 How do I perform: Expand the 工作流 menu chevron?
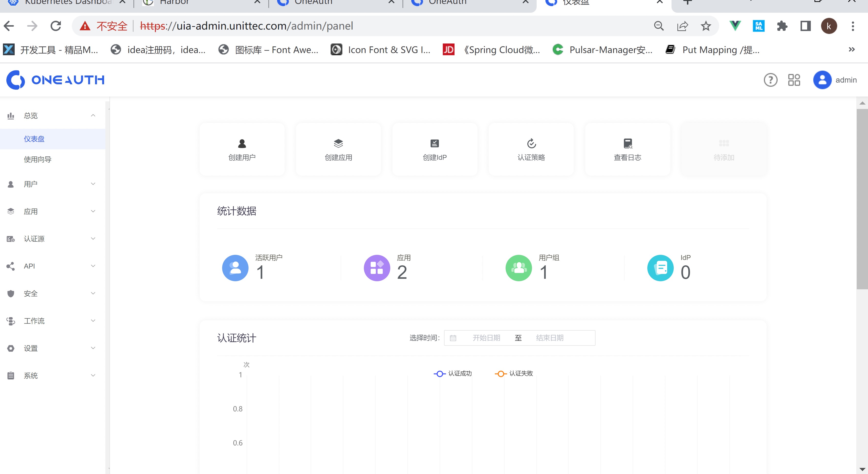(93, 321)
